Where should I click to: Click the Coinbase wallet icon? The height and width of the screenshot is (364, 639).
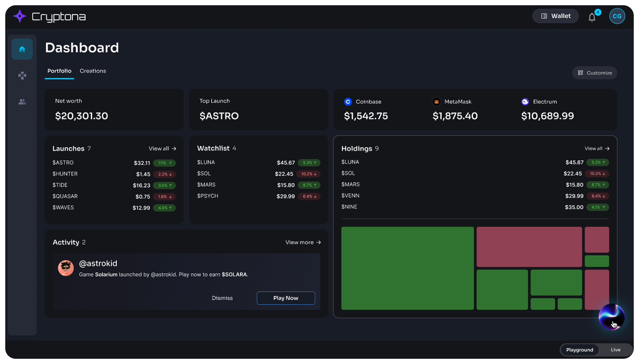[x=348, y=102]
